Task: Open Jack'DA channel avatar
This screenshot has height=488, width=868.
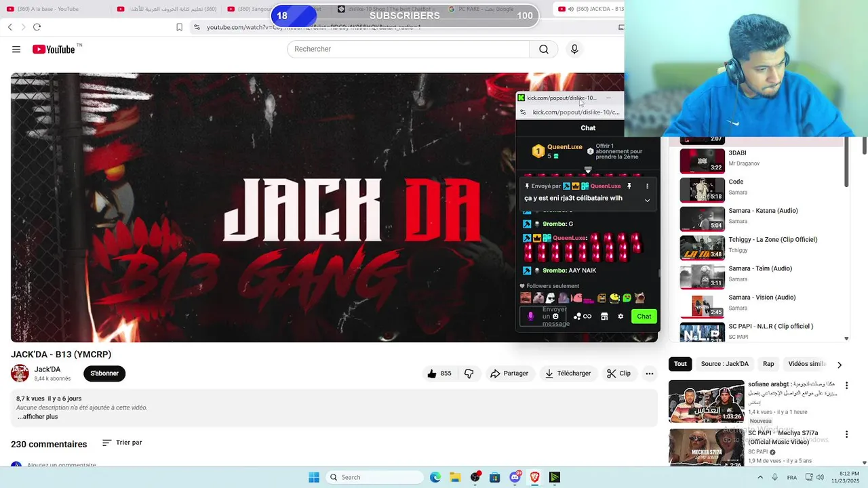Action: (x=20, y=373)
